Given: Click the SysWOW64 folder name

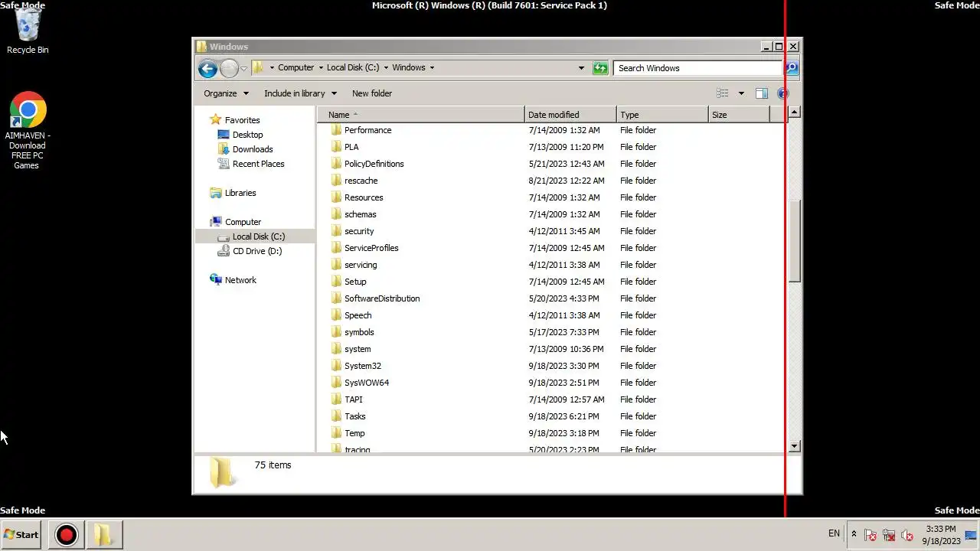Looking at the screenshot, I should [367, 383].
